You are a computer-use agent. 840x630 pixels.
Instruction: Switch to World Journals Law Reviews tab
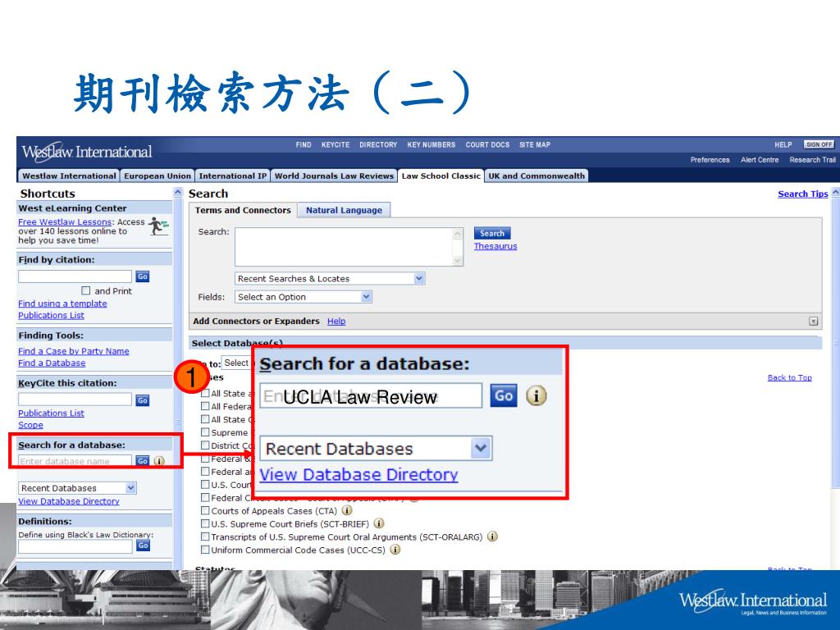coord(335,176)
